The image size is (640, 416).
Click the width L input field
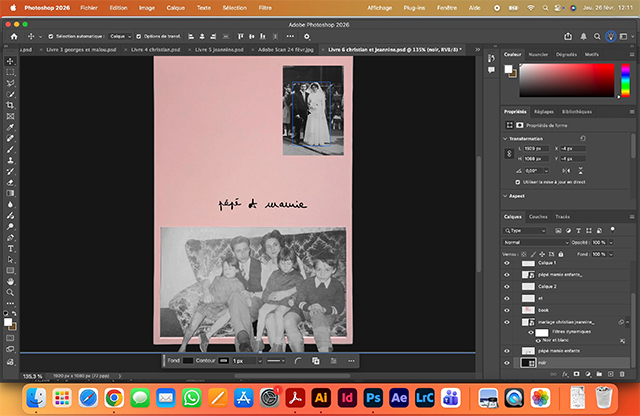536,149
